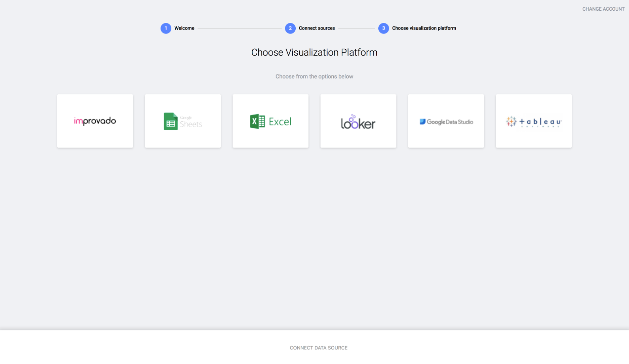Pick the Excel platform card
Viewport: 629px width, 364px height.
pos(270,121)
